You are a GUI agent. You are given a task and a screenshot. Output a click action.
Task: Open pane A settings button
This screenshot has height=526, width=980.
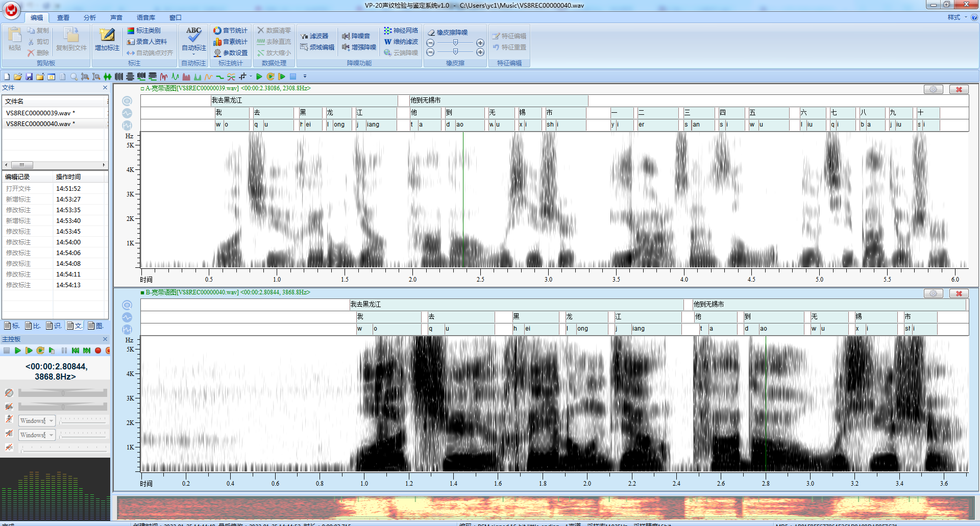coord(934,89)
